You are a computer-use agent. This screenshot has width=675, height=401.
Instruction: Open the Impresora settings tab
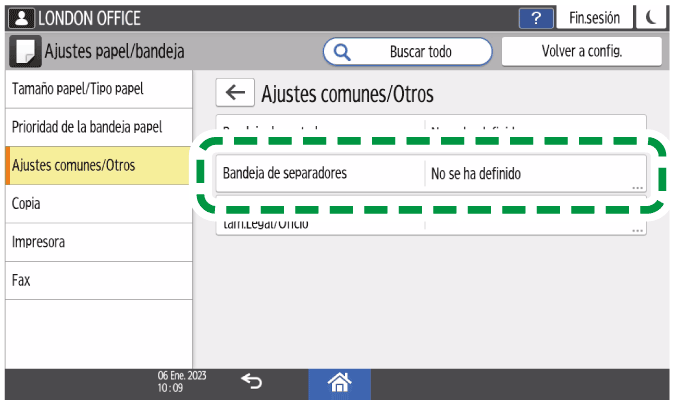point(95,242)
